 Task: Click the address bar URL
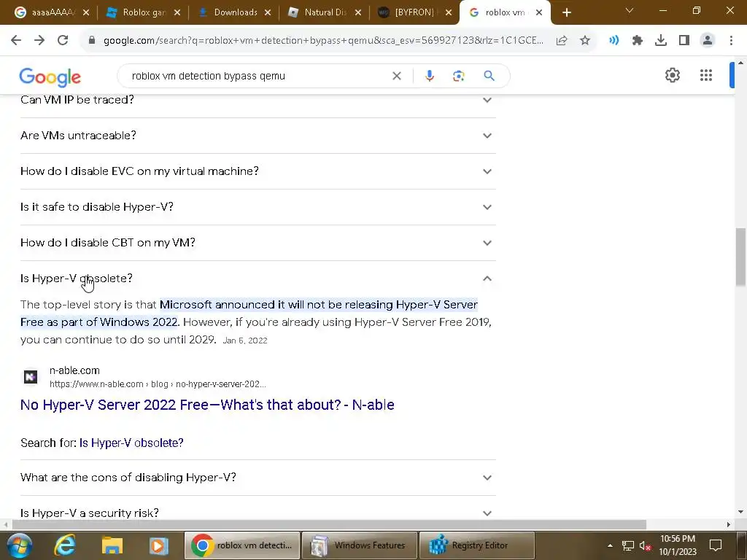[323, 41]
